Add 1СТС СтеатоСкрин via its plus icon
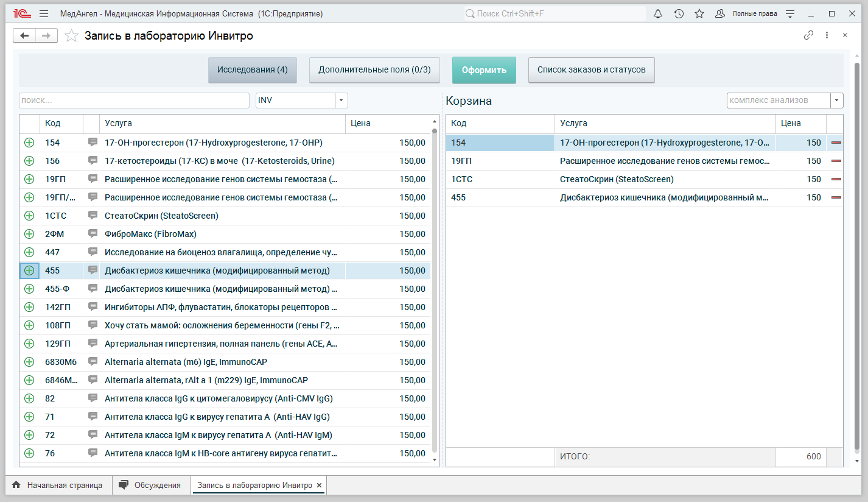868x502 pixels. pos(29,216)
